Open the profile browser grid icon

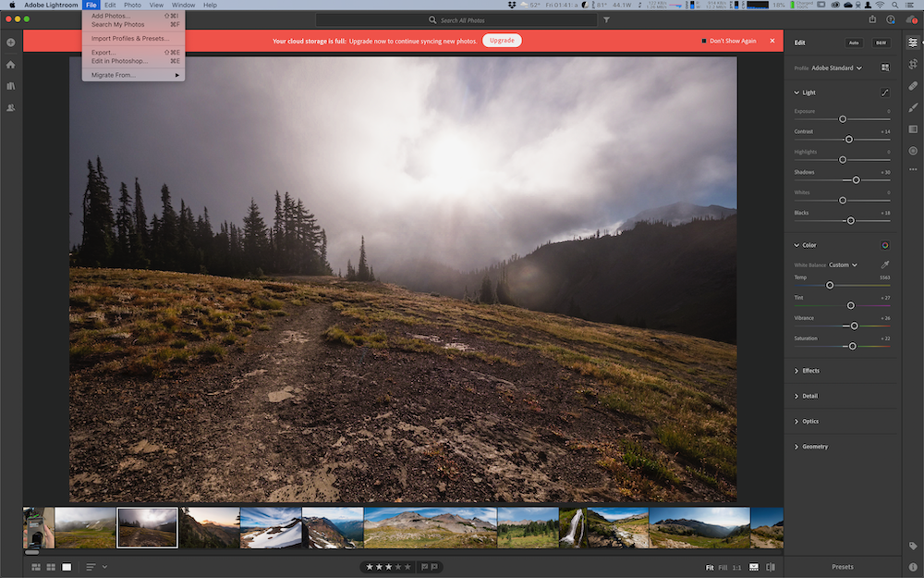tap(884, 68)
